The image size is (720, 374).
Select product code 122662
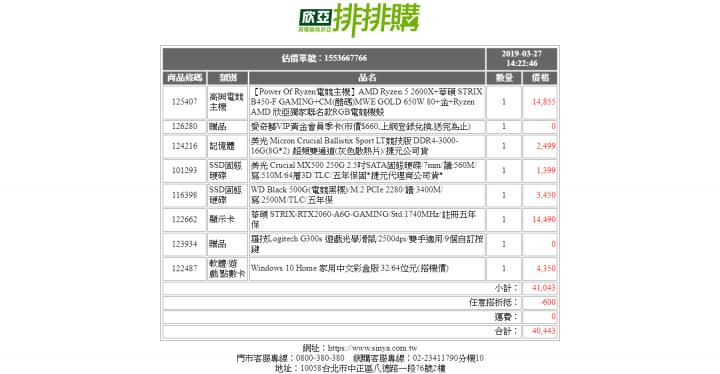pos(185,220)
